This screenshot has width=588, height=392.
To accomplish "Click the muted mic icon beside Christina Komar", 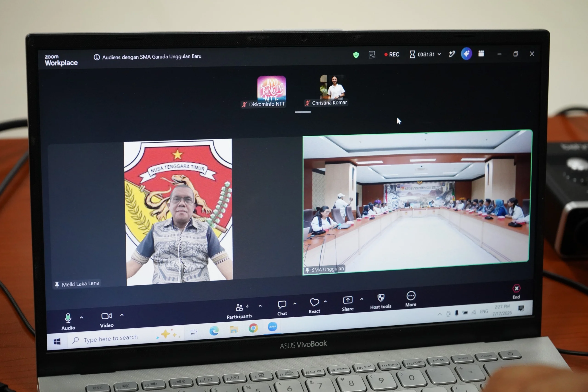I will (307, 103).
